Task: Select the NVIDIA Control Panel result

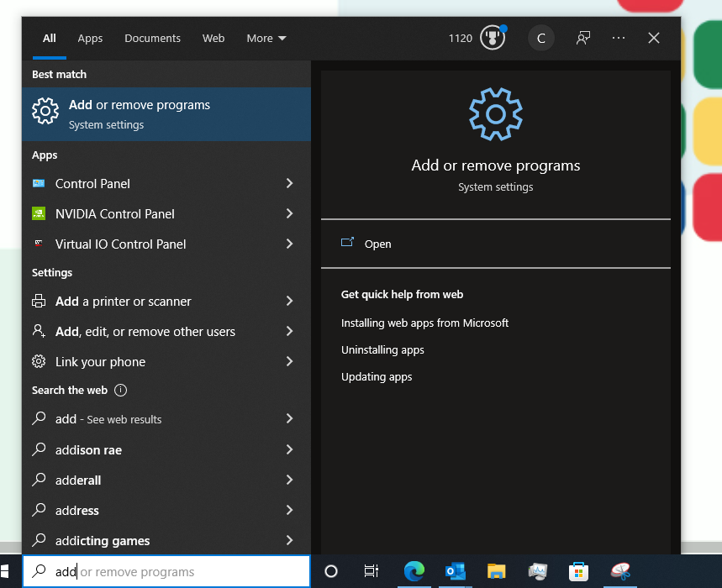Action: (166, 213)
